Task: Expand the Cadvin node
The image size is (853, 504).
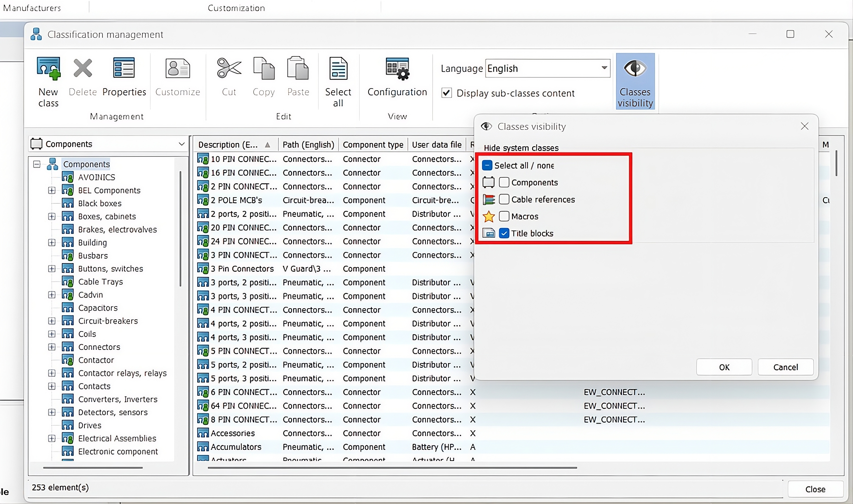Action: 52,295
